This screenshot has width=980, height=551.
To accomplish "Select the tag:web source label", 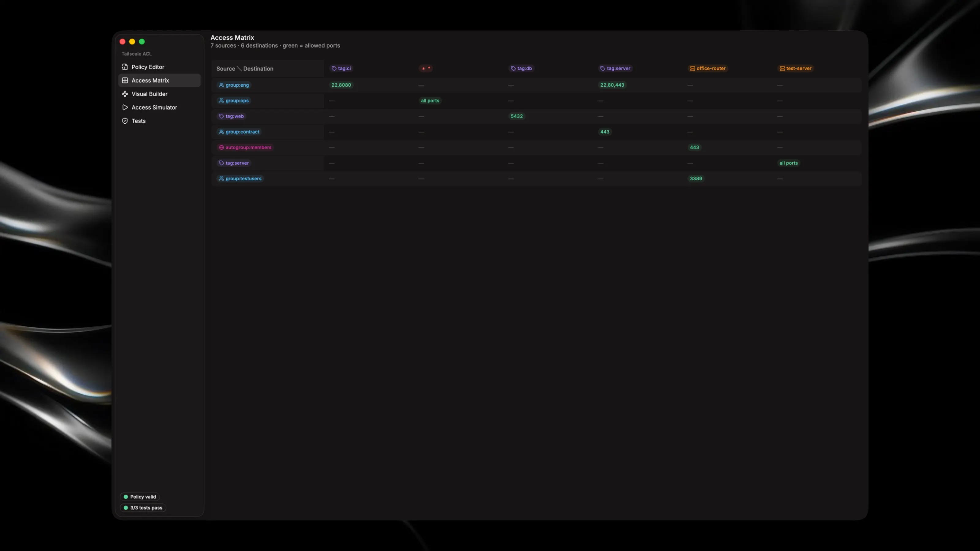I will coord(231,116).
